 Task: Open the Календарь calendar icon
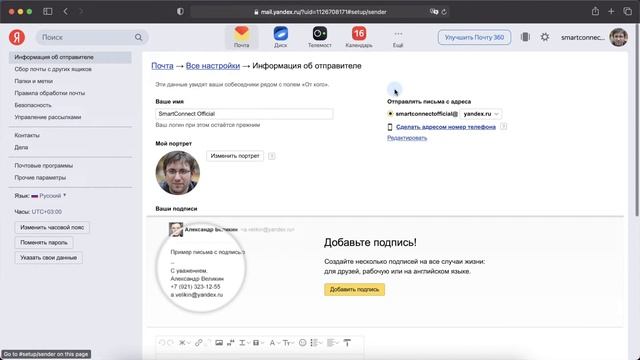tap(359, 37)
